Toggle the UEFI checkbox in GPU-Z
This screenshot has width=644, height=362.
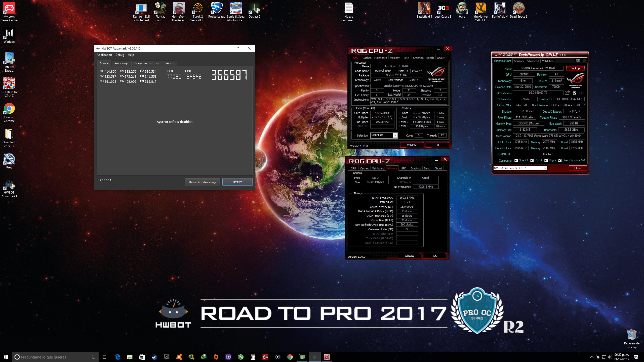pos(575,93)
